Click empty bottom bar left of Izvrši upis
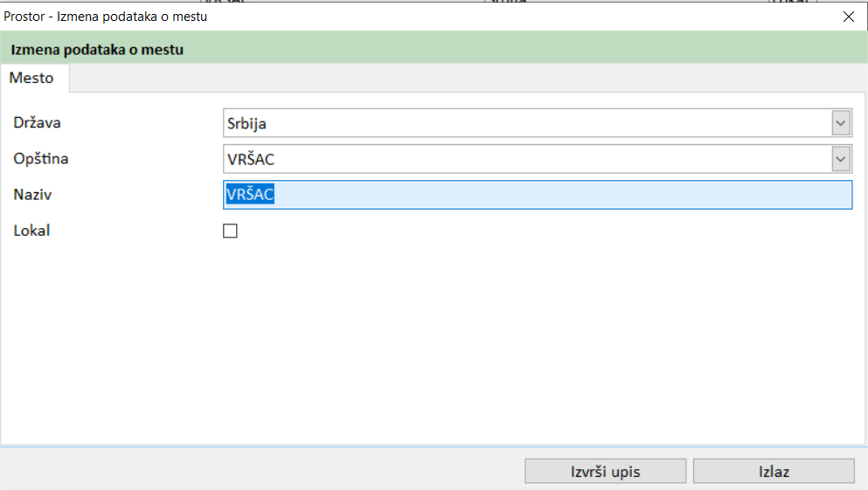 coord(262,471)
